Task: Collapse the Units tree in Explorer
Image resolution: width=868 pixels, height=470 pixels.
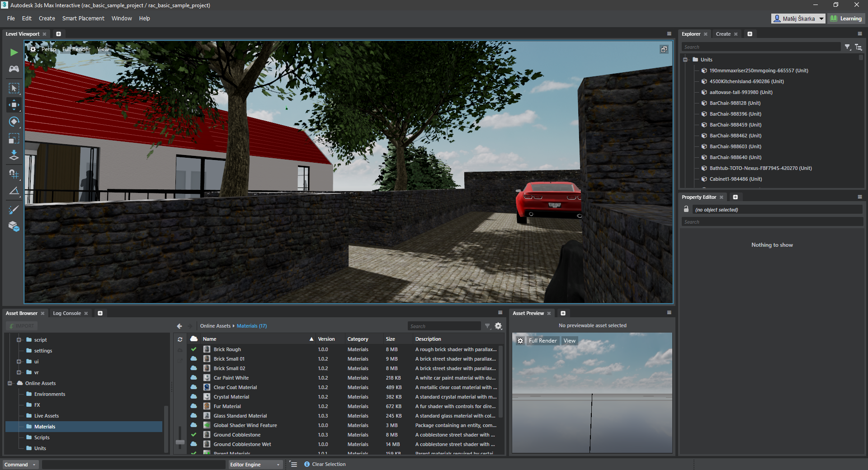Action: pyautogui.click(x=685, y=60)
